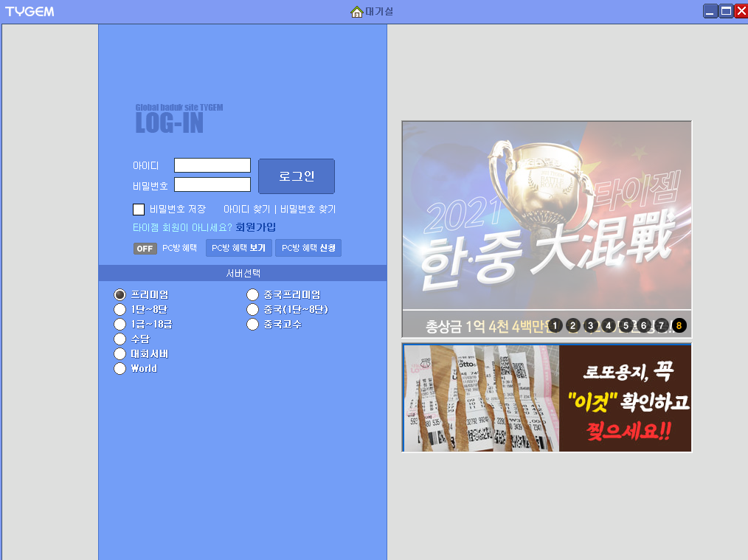Click the 로그인 button
This screenshot has width=748, height=560.
297,176
